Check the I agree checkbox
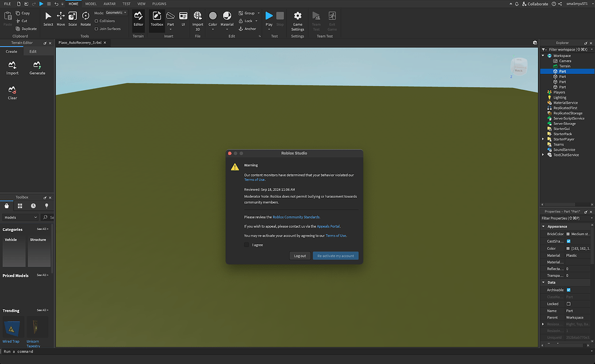Screen dimensions: 595x364 click(x=247, y=244)
